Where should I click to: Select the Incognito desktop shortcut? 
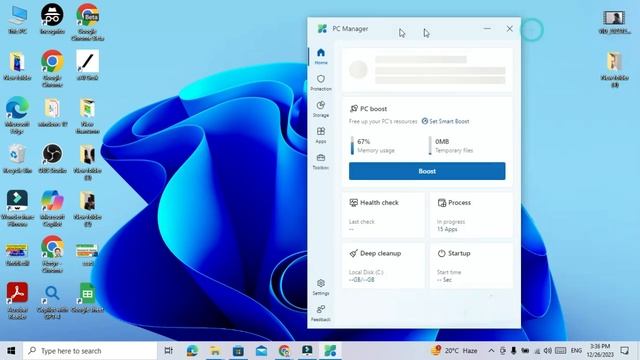click(52, 18)
